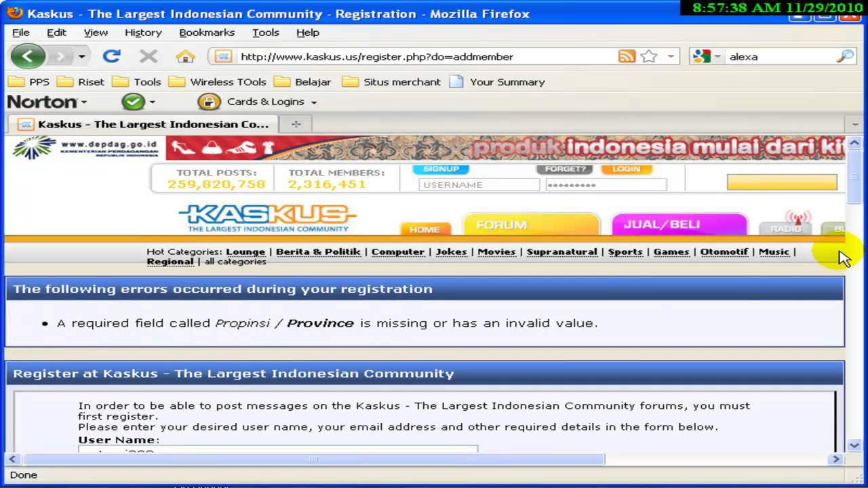
Task: Click the Norton green checkmark safety icon
Action: [x=134, y=102]
